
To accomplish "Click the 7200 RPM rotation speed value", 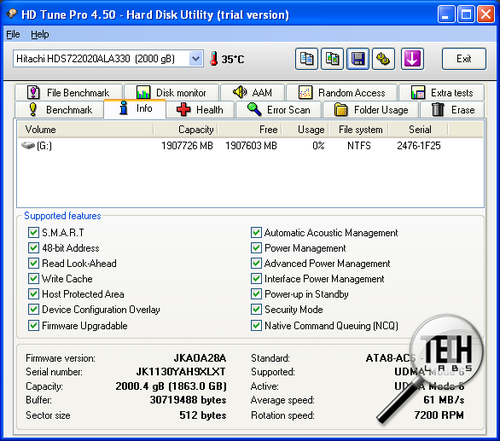I will click(439, 415).
